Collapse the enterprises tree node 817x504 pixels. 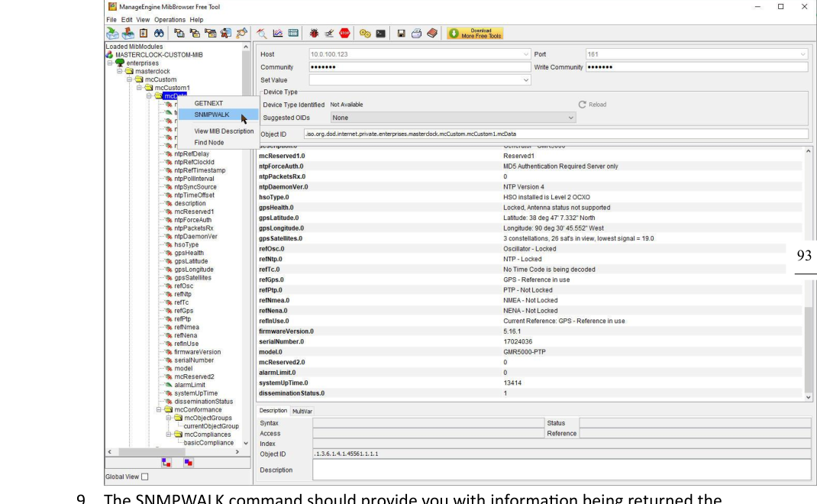tap(110, 63)
